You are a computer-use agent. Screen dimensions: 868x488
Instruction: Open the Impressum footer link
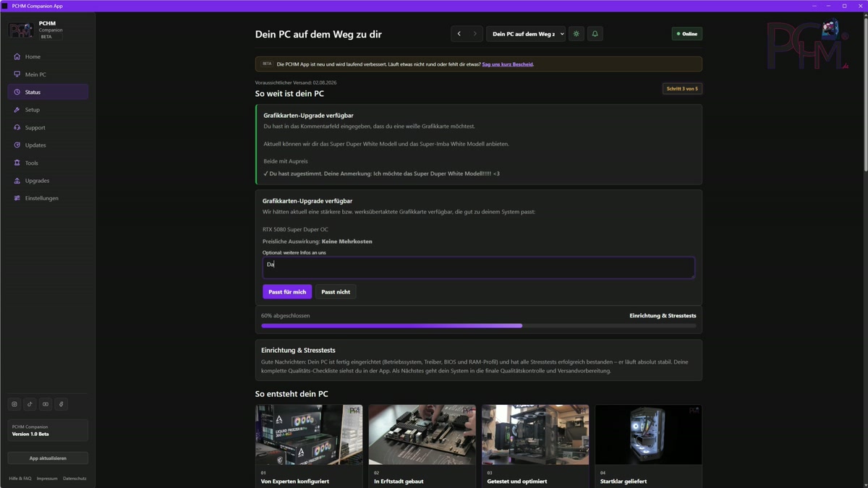pyautogui.click(x=47, y=479)
